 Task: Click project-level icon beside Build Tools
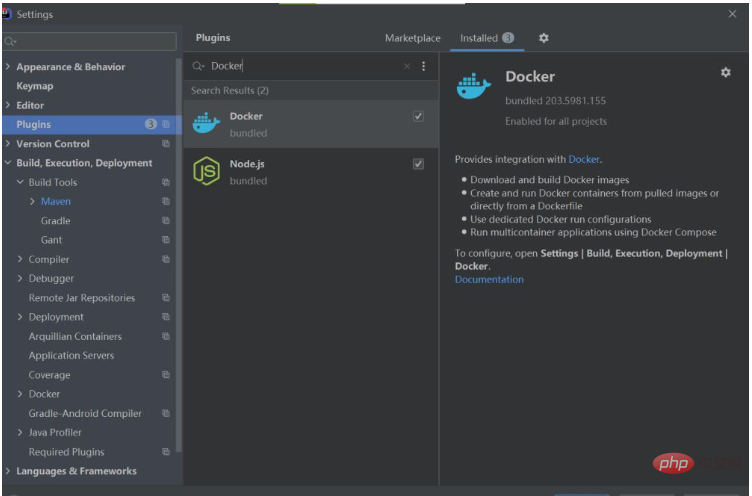coord(166,182)
